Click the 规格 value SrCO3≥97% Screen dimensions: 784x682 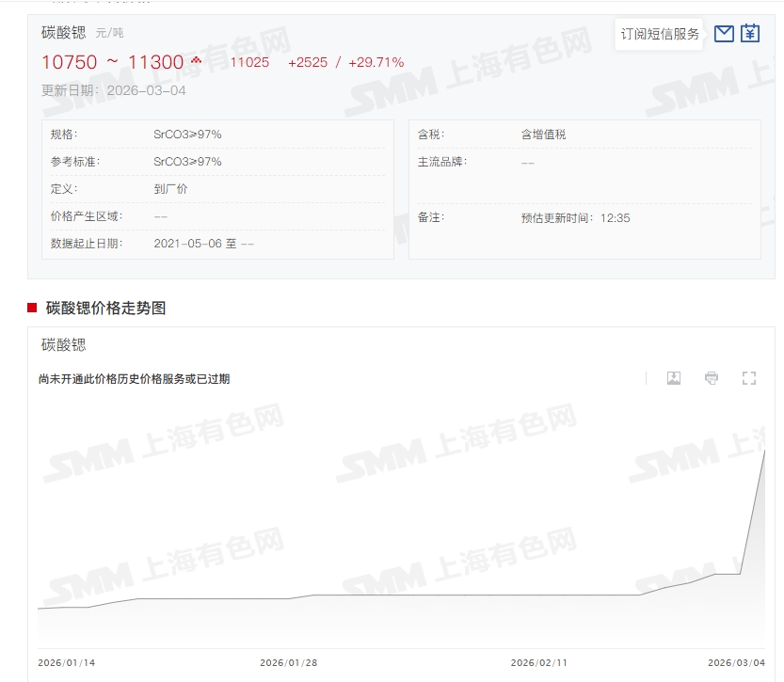[187, 135]
